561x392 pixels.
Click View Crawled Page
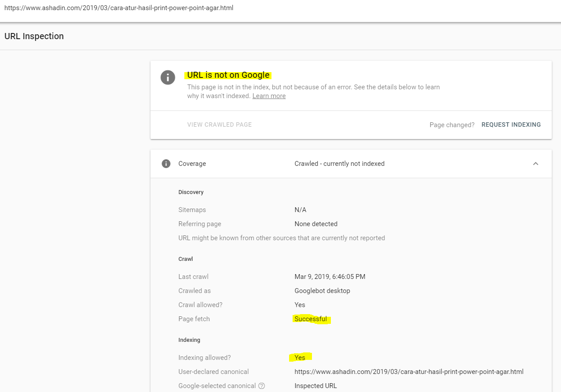(x=220, y=125)
